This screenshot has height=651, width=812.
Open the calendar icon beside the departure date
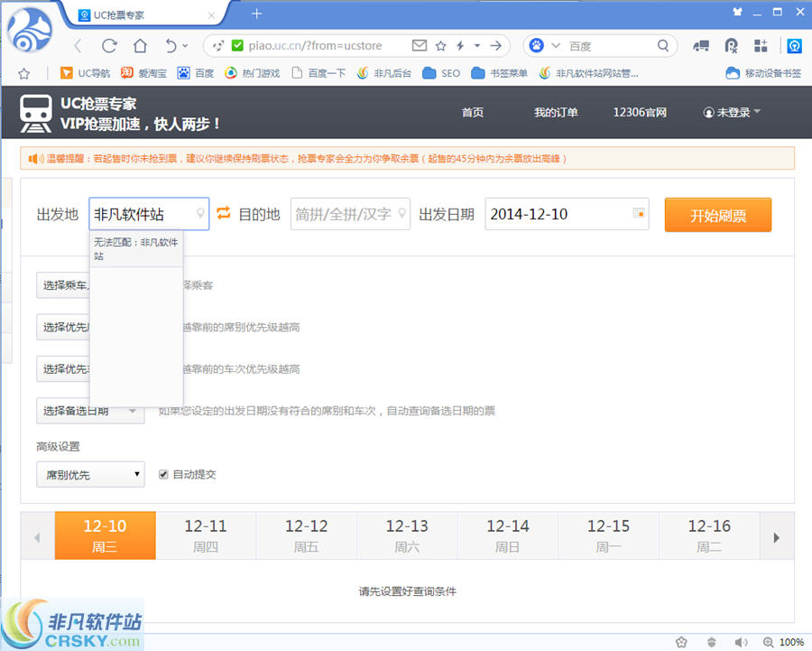[x=638, y=214]
